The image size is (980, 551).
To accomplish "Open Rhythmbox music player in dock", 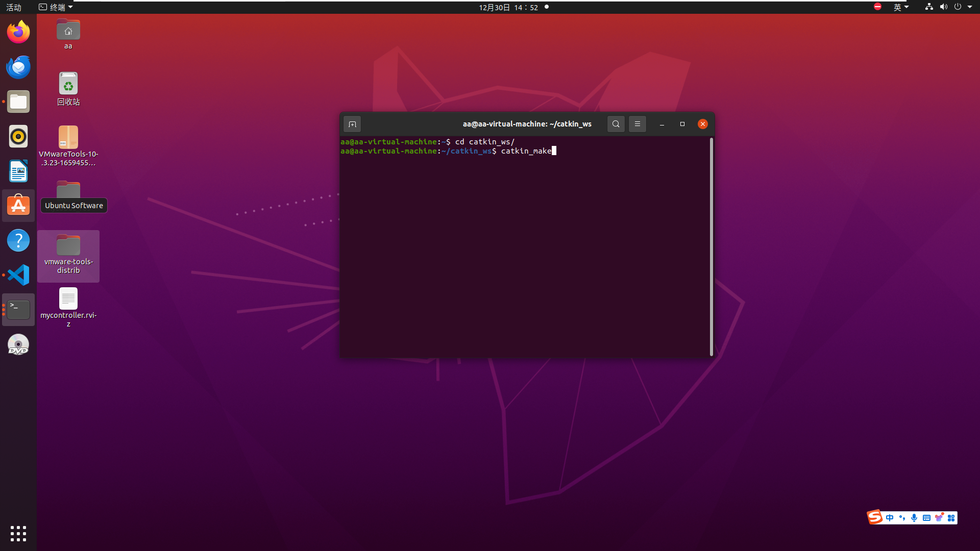I will 18,136.
